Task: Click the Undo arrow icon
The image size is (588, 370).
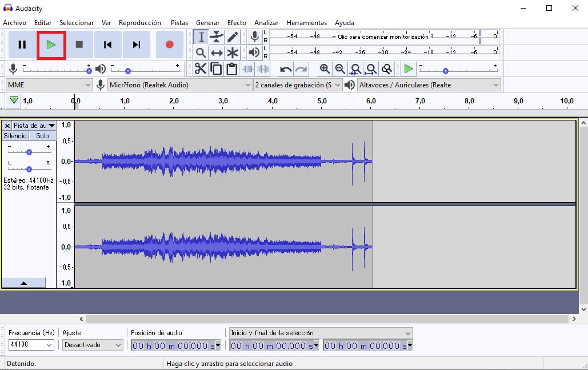Action: [285, 68]
